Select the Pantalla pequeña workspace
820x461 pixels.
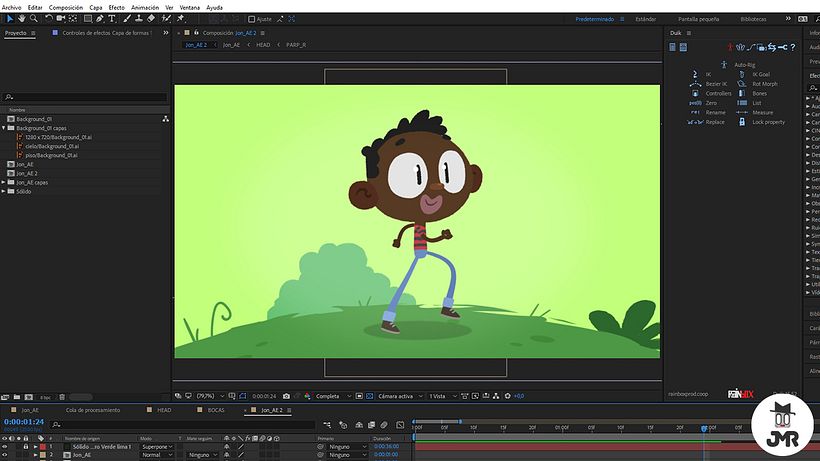(x=699, y=19)
